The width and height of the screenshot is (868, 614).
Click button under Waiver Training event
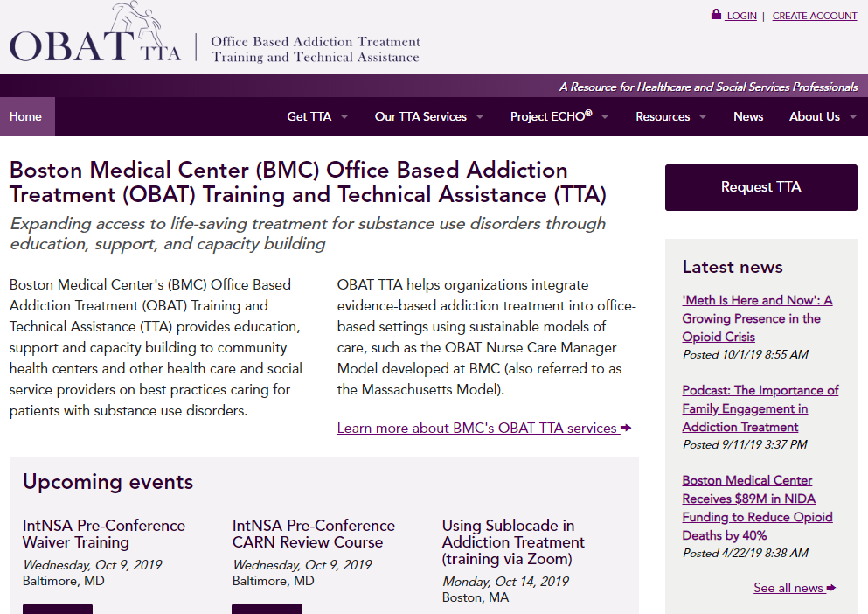pos(58,609)
